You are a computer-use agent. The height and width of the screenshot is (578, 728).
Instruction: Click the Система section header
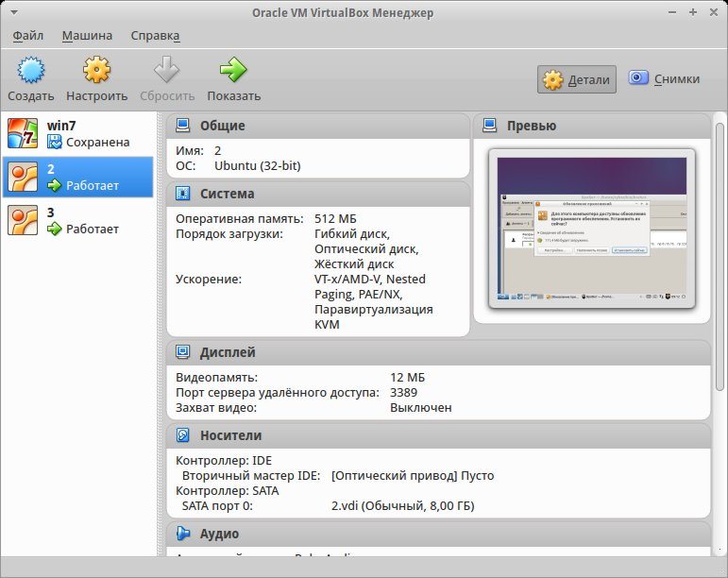click(318, 194)
